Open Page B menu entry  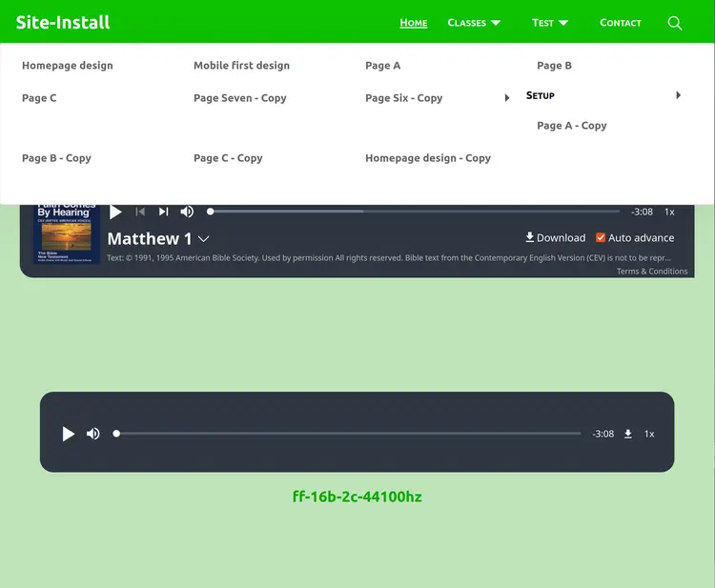(x=555, y=66)
